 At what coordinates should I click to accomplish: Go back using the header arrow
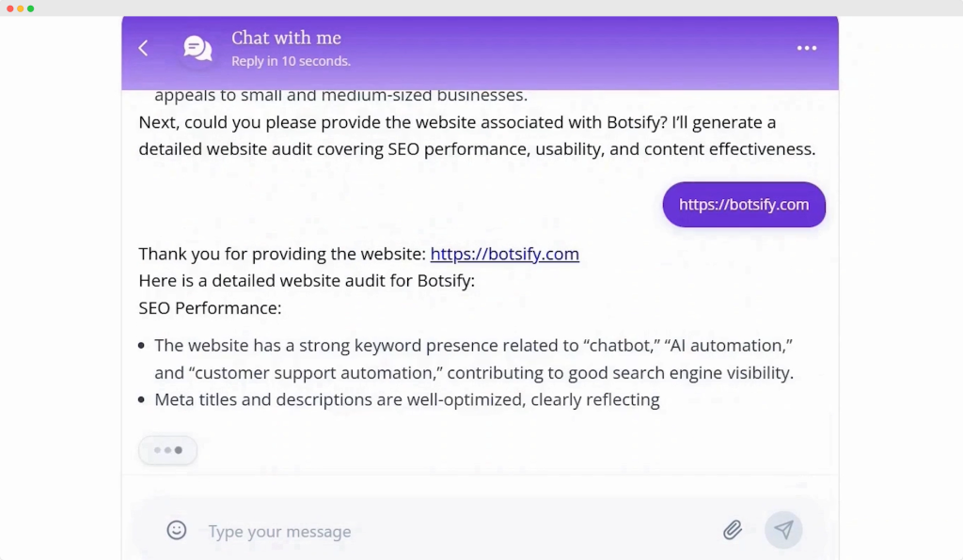[x=143, y=47]
